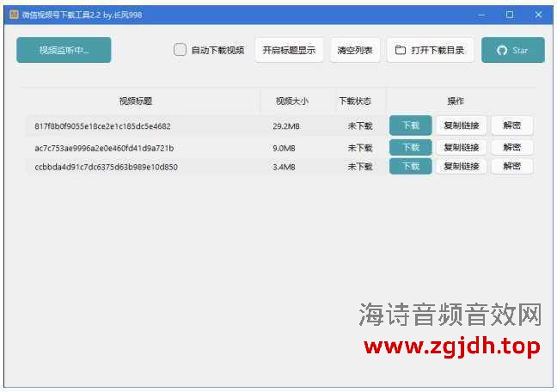This screenshot has width=557, height=392.
Task: Click 未下载 status of 29.2MB row
Action: tap(360, 126)
